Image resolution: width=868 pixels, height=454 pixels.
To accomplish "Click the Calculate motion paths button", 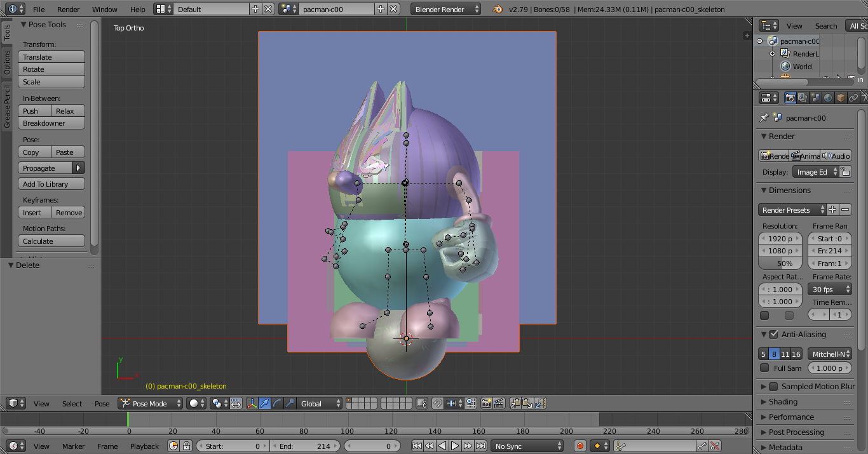I will tap(51, 241).
